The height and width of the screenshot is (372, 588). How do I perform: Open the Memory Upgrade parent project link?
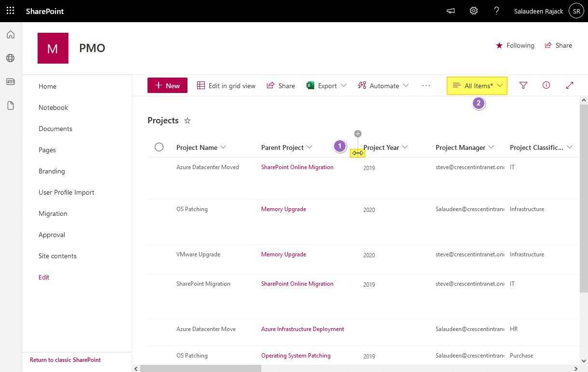pyautogui.click(x=283, y=209)
